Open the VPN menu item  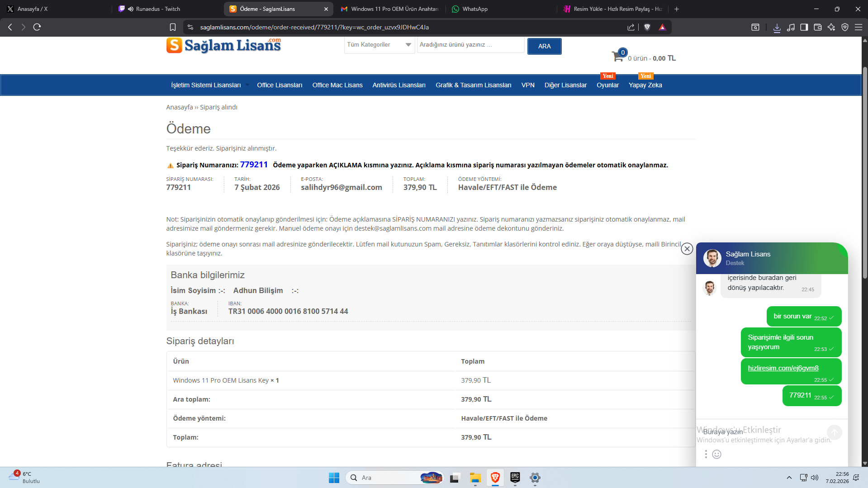tap(528, 85)
